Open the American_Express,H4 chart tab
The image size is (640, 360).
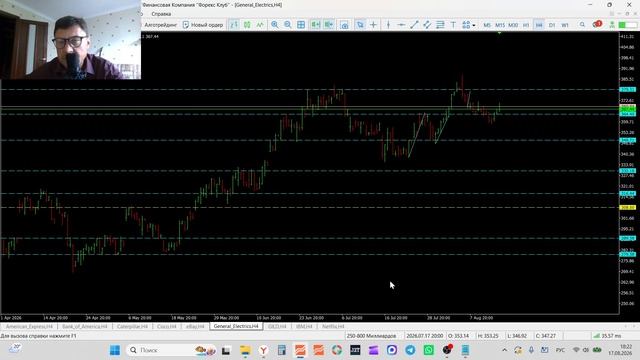click(29, 327)
